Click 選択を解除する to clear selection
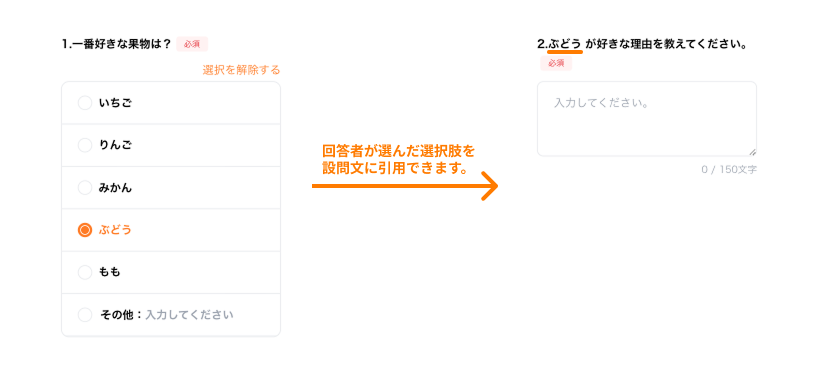The width and height of the screenshot is (818, 371). [241, 70]
